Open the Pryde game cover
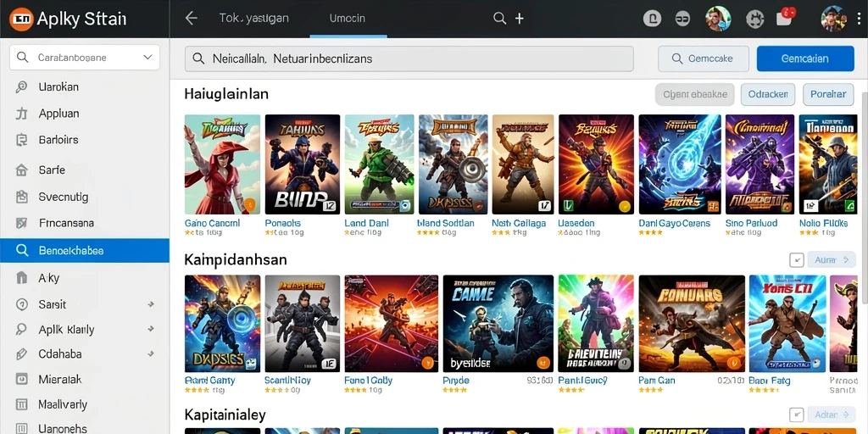This screenshot has height=434, width=868. click(x=498, y=324)
